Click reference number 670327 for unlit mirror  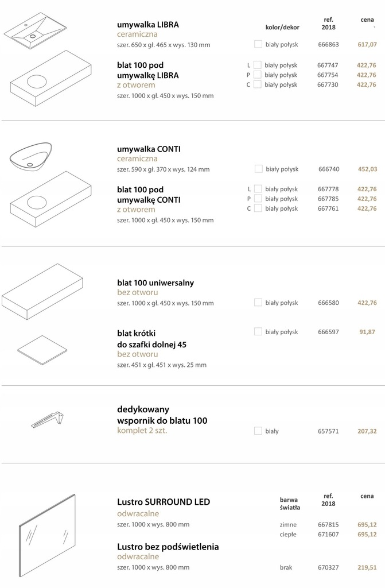pyautogui.click(x=328, y=567)
